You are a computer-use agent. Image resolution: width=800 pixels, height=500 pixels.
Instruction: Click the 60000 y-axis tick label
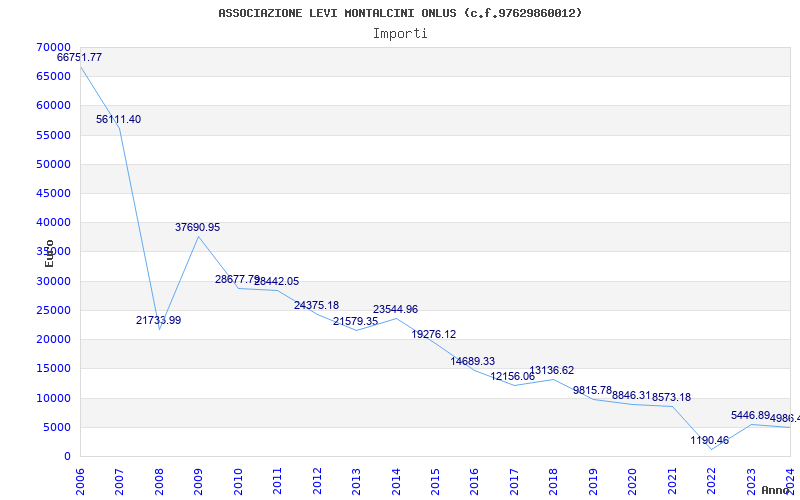pos(54,105)
